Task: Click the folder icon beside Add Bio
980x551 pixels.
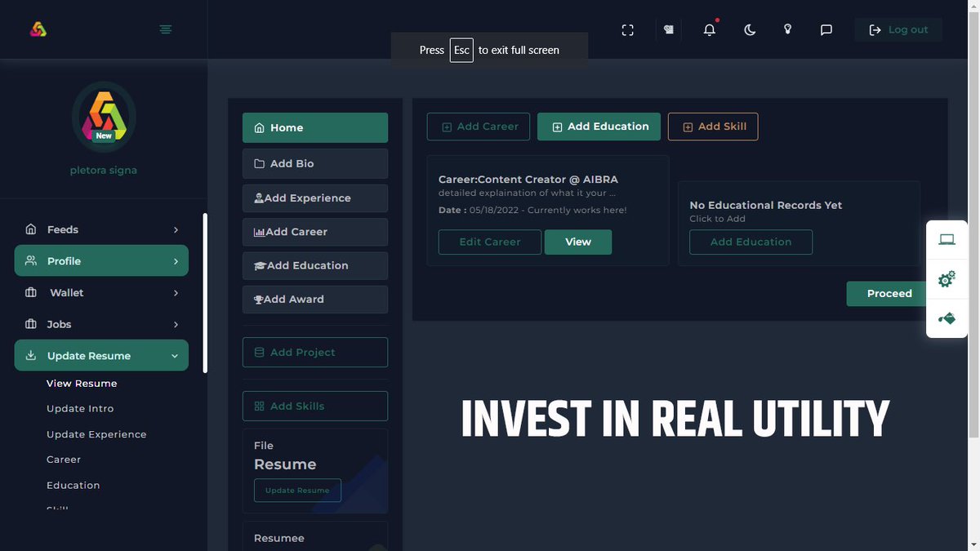Action: (260, 163)
